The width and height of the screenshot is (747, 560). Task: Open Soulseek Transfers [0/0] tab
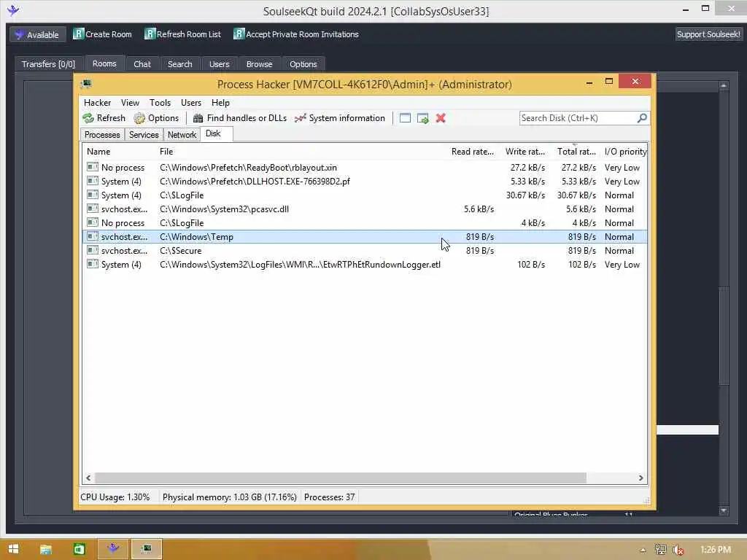point(48,64)
